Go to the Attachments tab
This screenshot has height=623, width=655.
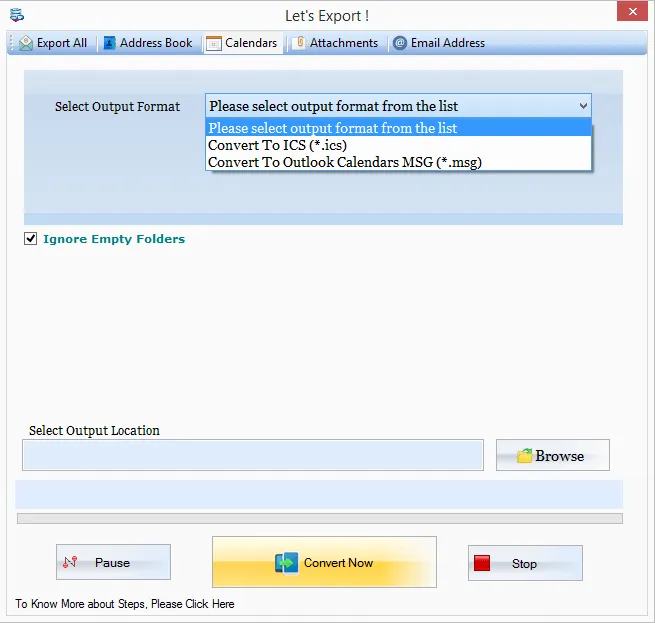coord(337,43)
